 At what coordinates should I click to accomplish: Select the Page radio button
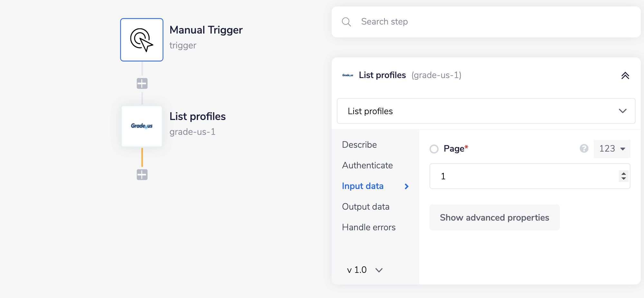(x=434, y=149)
